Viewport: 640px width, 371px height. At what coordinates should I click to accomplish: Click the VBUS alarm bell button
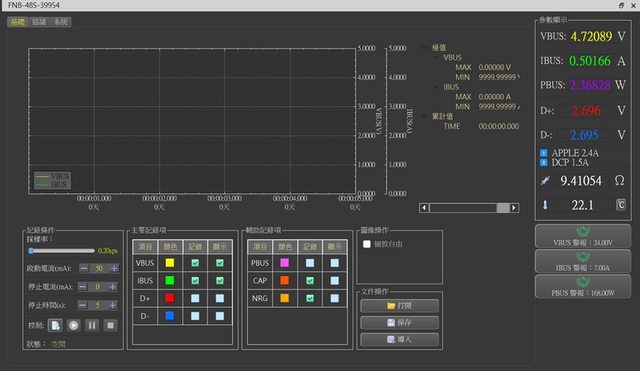[x=583, y=236]
